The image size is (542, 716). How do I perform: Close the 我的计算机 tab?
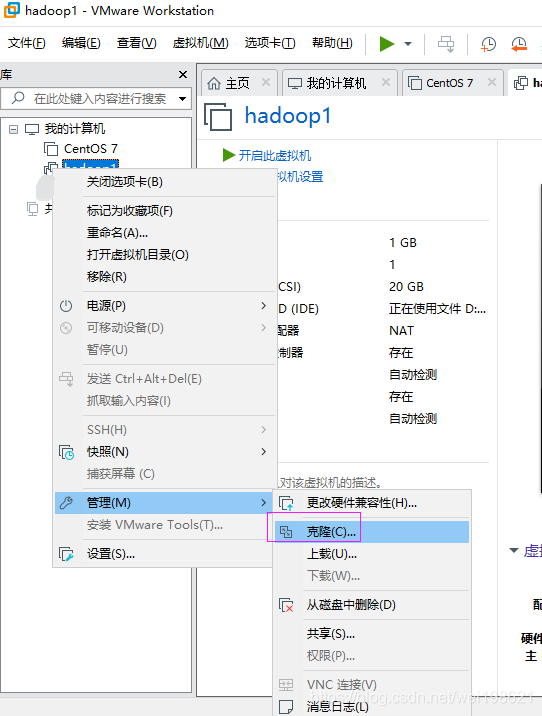[386, 82]
